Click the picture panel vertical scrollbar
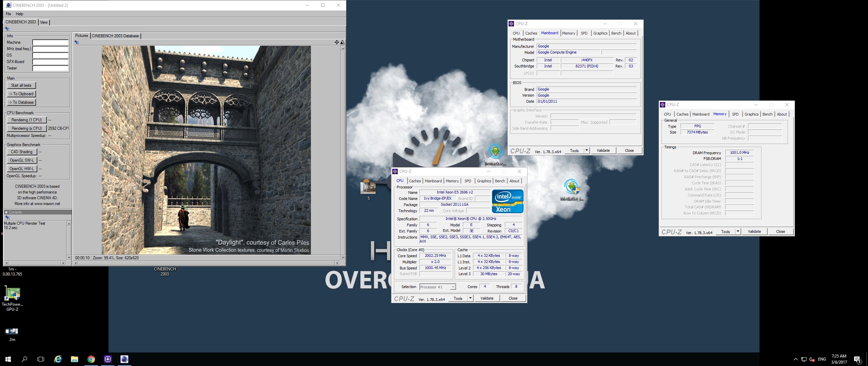This screenshot has height=366, width=868. tap(343, 152)
